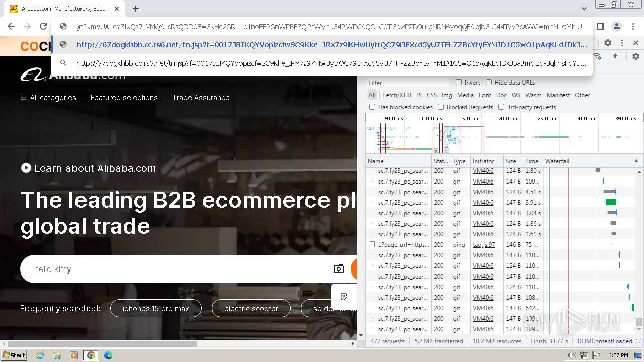Select the electric scooter search chip
The height and width of the screenshot is (362, 644).
[x=251, y=309]
